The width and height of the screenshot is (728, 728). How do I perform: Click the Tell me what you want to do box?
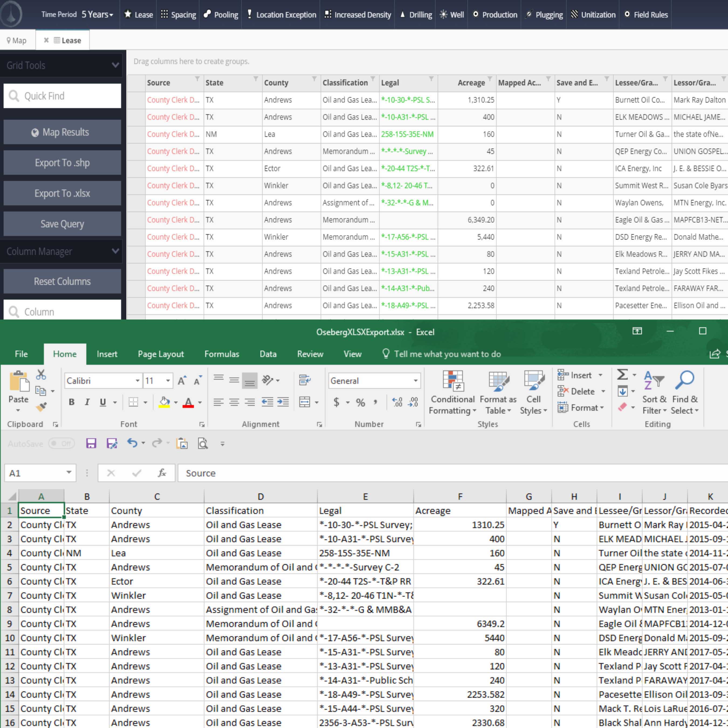tap(442, 354)
